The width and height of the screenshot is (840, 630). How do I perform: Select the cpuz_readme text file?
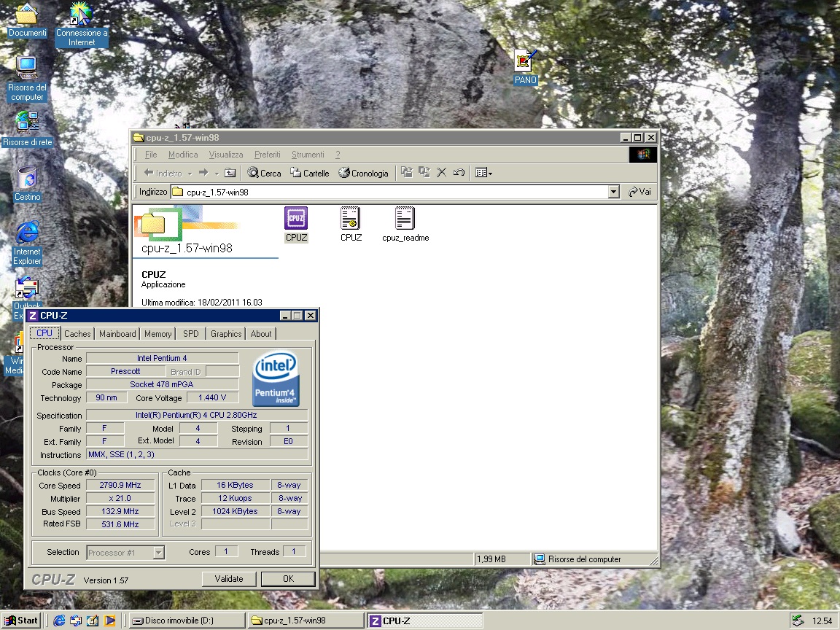pyautogui.click(x=405, y=225)
